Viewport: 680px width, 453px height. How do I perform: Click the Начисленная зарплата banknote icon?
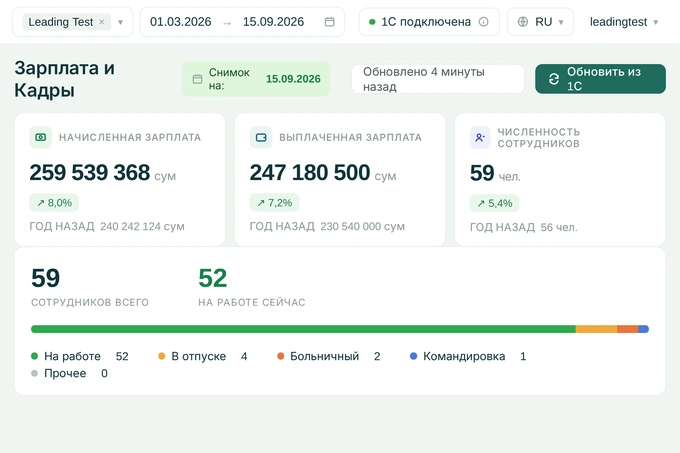pyautogui.click(x=40, y=137)
